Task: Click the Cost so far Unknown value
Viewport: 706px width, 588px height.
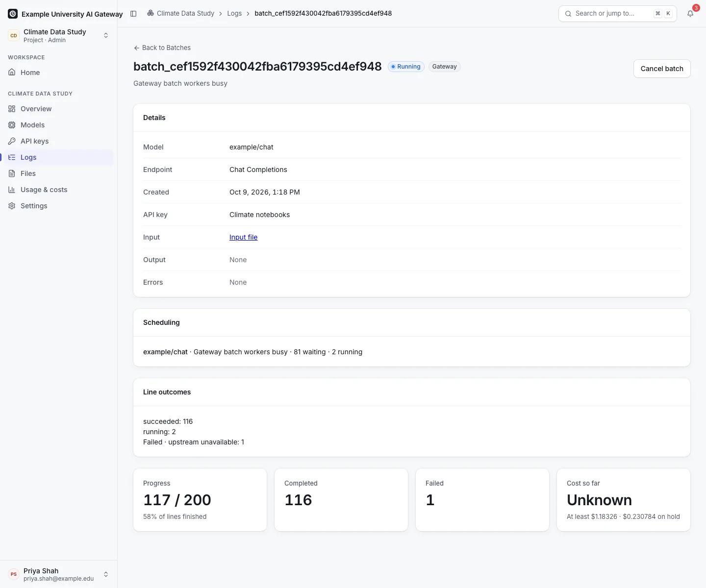Action: 599,500
